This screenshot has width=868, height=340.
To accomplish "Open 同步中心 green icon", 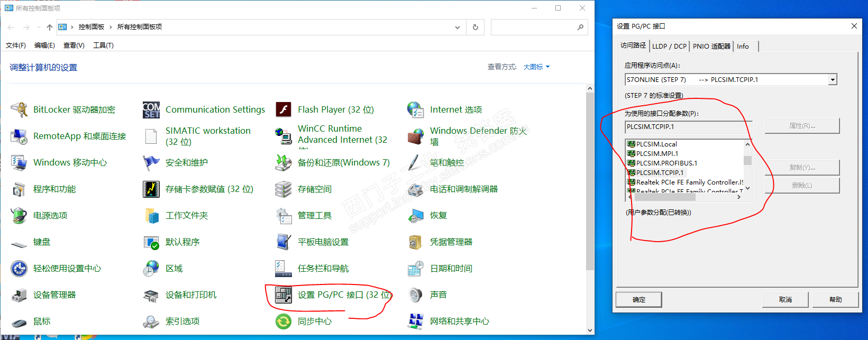I will click(x=284, y=321).
